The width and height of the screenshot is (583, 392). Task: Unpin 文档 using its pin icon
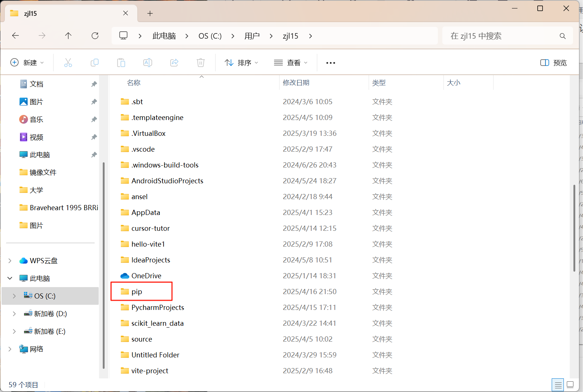pos(94,84)
